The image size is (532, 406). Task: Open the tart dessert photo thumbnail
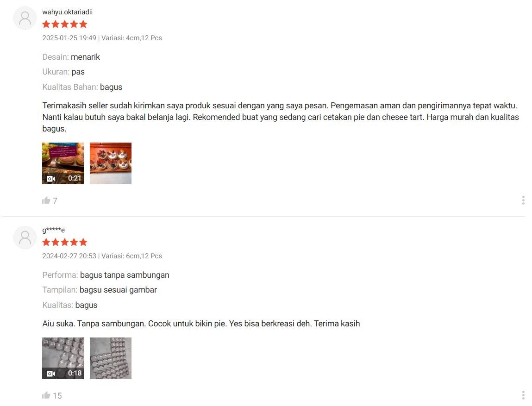pos(111,163)
